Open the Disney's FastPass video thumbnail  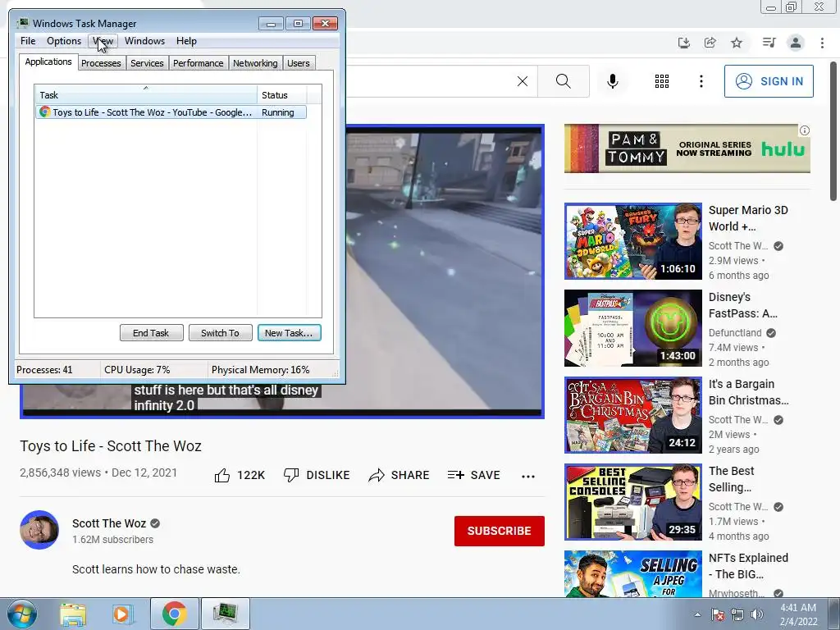tap(632, 328)
